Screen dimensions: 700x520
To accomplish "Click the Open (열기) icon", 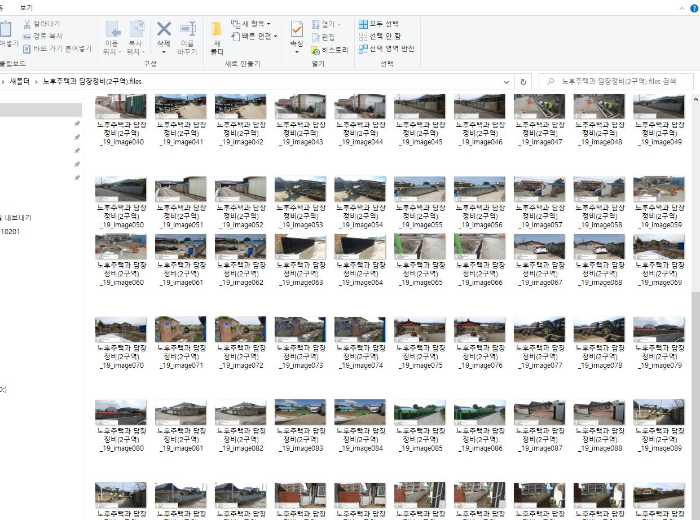I will (x=316, y=24).
